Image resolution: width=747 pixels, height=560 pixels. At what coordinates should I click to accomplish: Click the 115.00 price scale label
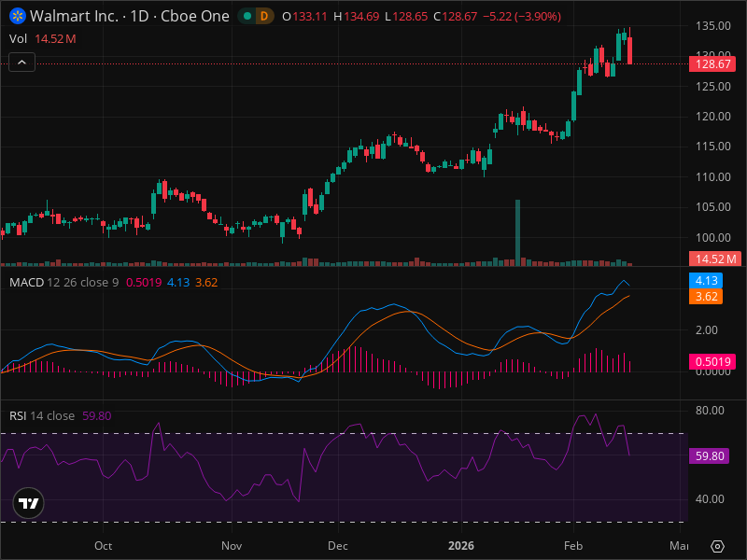click(712, 147)
